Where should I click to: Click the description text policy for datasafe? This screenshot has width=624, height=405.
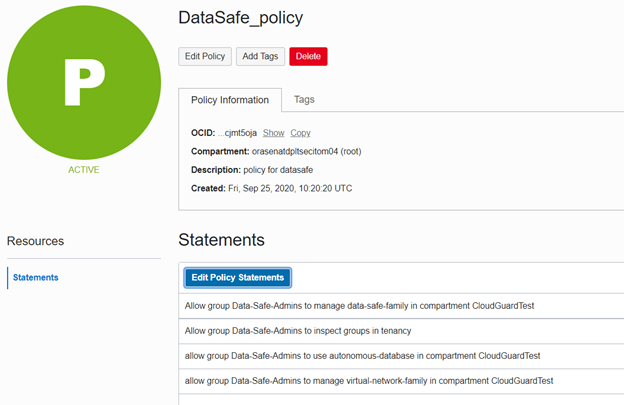278,170
